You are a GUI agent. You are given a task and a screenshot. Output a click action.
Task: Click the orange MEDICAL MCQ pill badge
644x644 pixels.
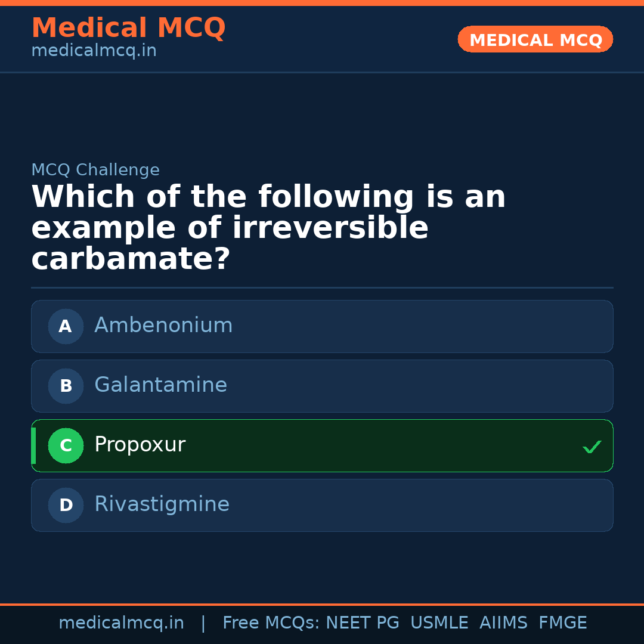pyautogui.click(x=535, y=39)
